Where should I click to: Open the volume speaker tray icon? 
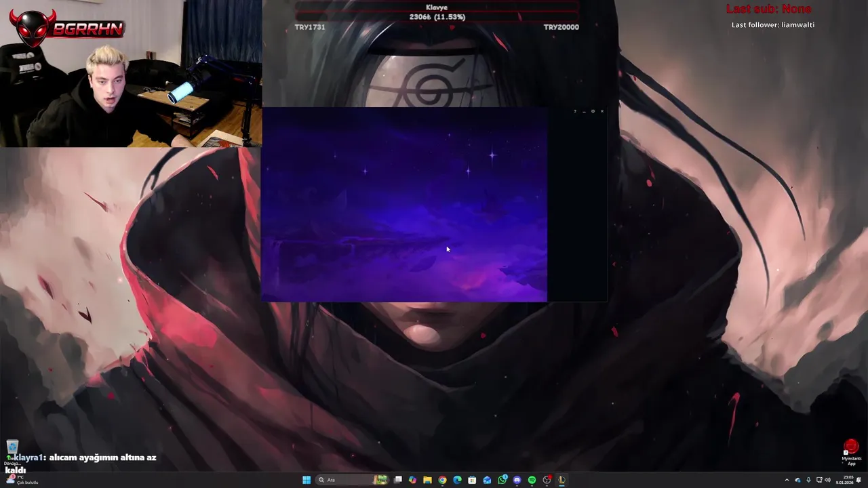tap(827, 480)
